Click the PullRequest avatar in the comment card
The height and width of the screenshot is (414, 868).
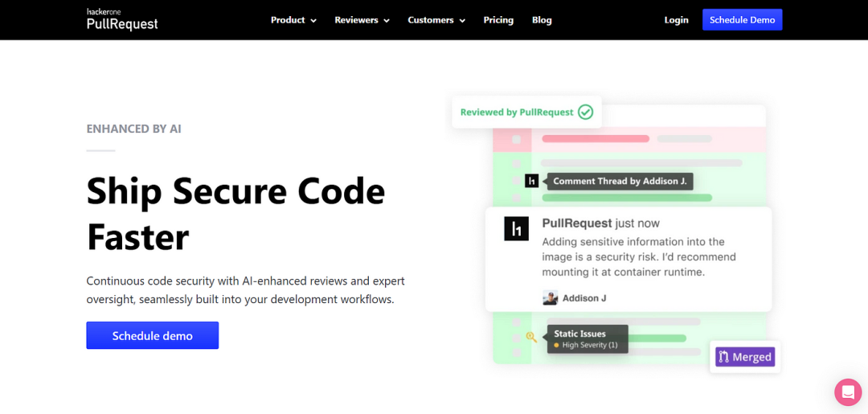pos(517,228)
